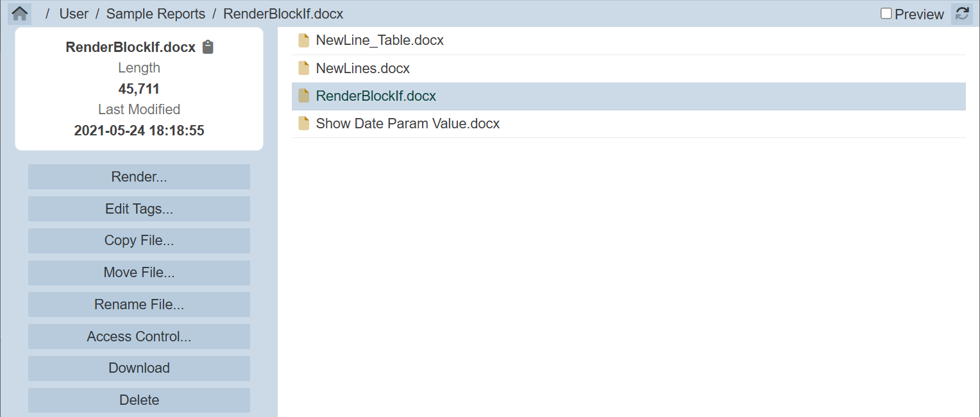Screen dimensions: 980x417
Task: Click the refresh icon in header
Action: pyautogui.click(x=961, y=13)
